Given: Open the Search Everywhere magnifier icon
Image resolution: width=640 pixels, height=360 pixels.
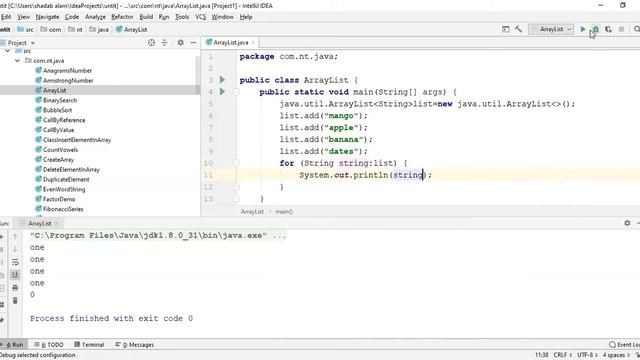Looking at the screenshot, I should click(x=636, y=29).
